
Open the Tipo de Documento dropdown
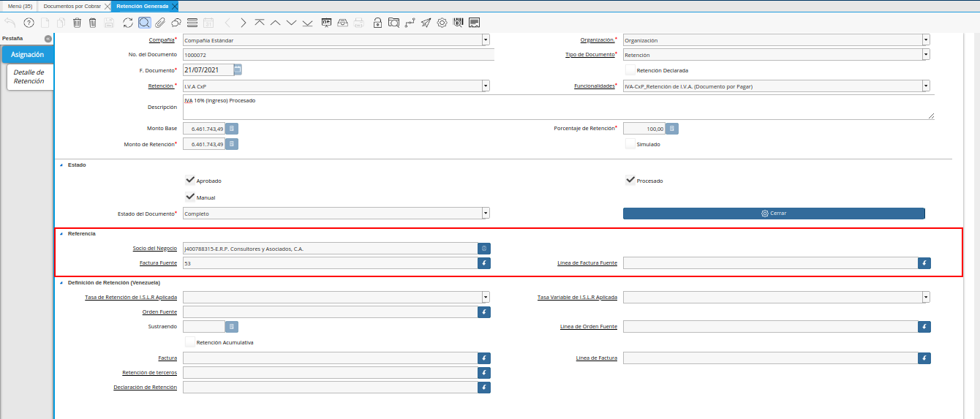coord(926,55)
